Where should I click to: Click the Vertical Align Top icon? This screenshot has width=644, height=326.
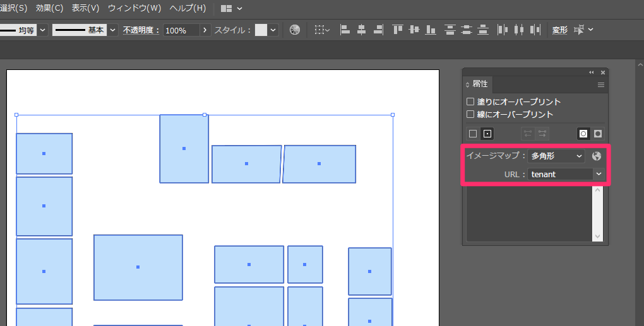pyautogui.click(x=398, y=30)
